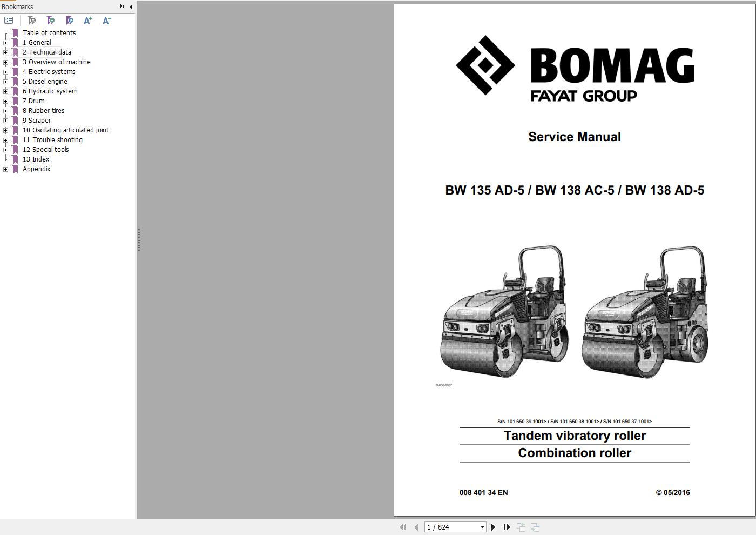This screenshot has width=756, height=535.
Task: Select the 2 Technical data bookmark
Action: point(47,52)
